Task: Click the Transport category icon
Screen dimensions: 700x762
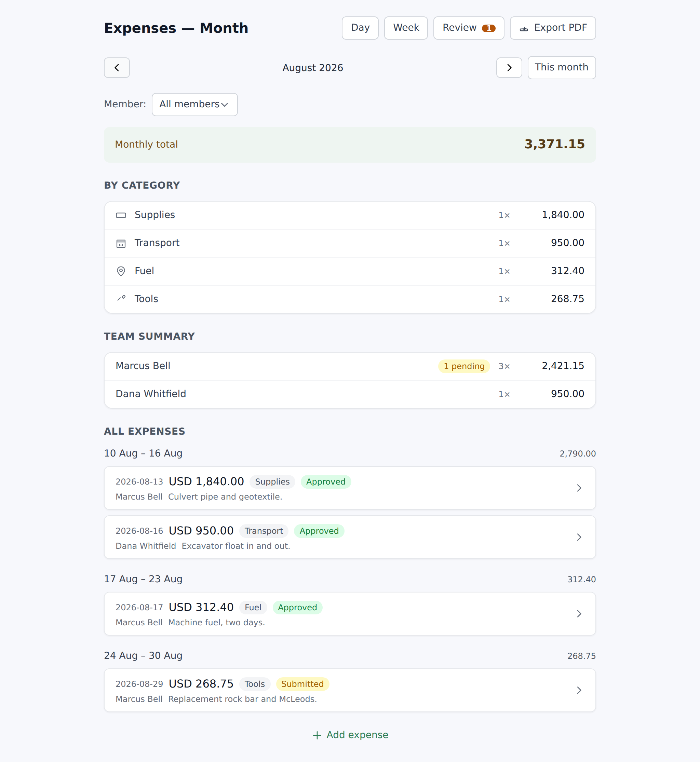Action: [x=121, y=243]
